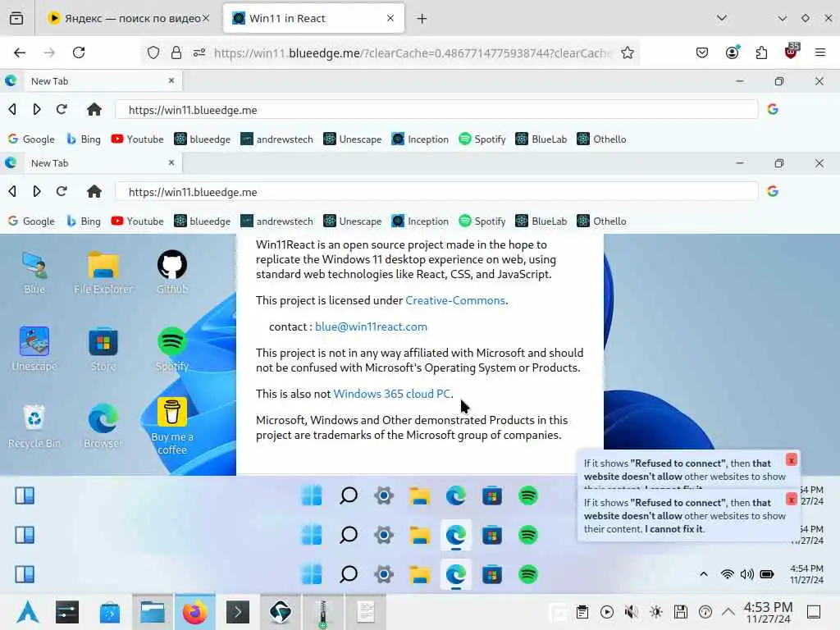Image resolution: width=840 pixels, height=630 pixels.
Task: Open the Firefox account icon
Action: coord(733,52)
